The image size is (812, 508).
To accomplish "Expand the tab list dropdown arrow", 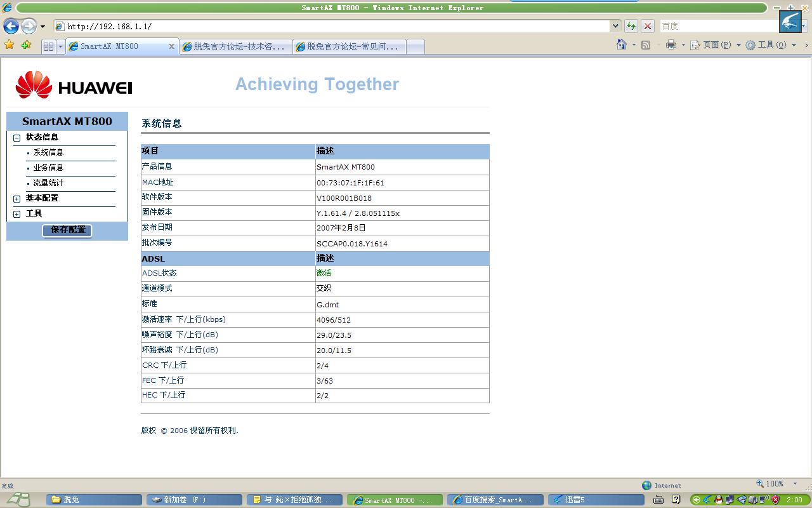I will 61,46.
